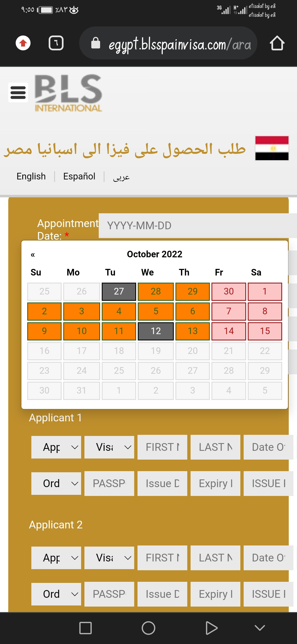The height and width of the screenshot is (644, 297).
Task: Expand Applicant 1 Visa type dropdown
Action: click(109, 447)
